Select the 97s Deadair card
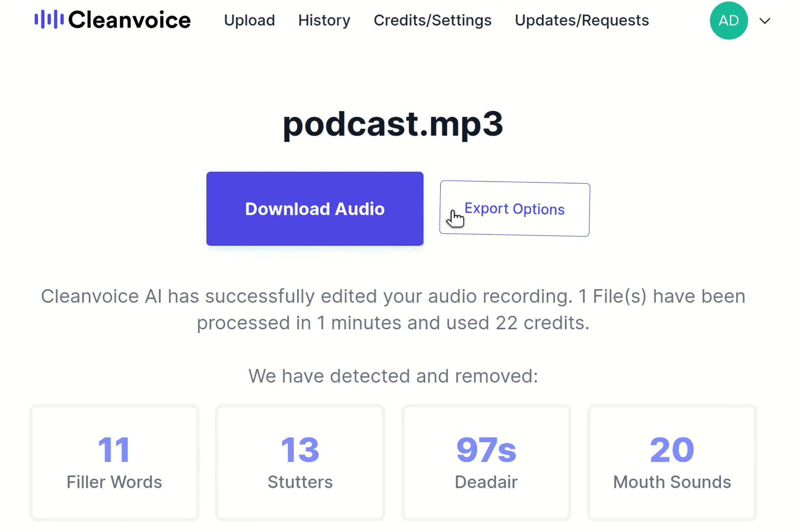Viewport: 800px width, 532px height. 486,463
